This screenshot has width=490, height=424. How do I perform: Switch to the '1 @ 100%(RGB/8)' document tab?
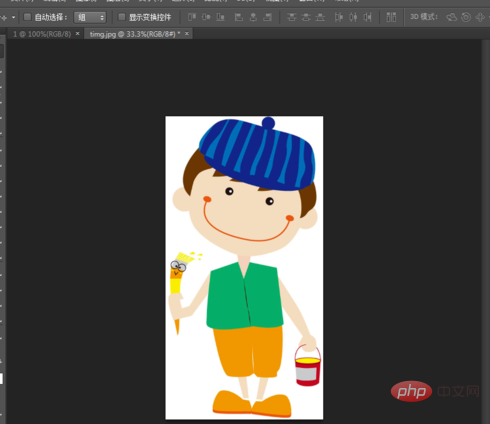point(42,34)
